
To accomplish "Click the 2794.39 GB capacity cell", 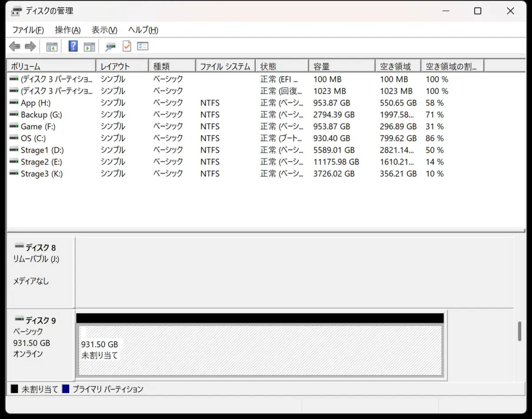I will tap(334, 115).
